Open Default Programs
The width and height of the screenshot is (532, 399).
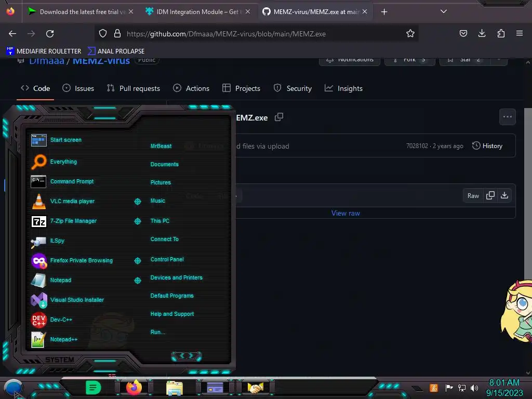point(171,296)
